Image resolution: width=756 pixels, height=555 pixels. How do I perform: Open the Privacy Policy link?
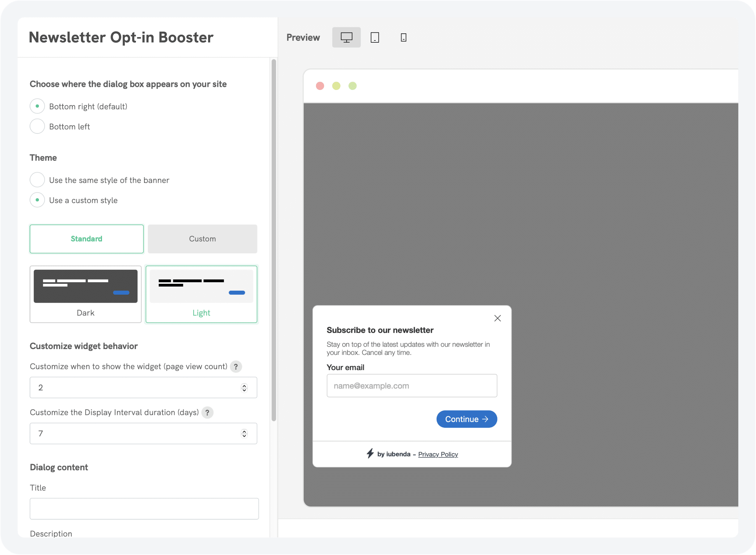pyautogui.click(x=438, y=454)
